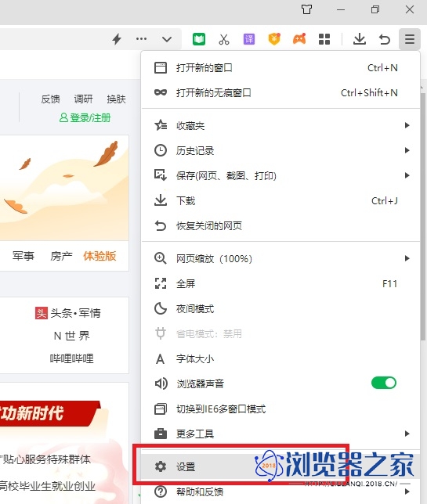Click the four-square apps grid icon
Image resolution: width=427 pixels, height=504 pixels.
324,39
